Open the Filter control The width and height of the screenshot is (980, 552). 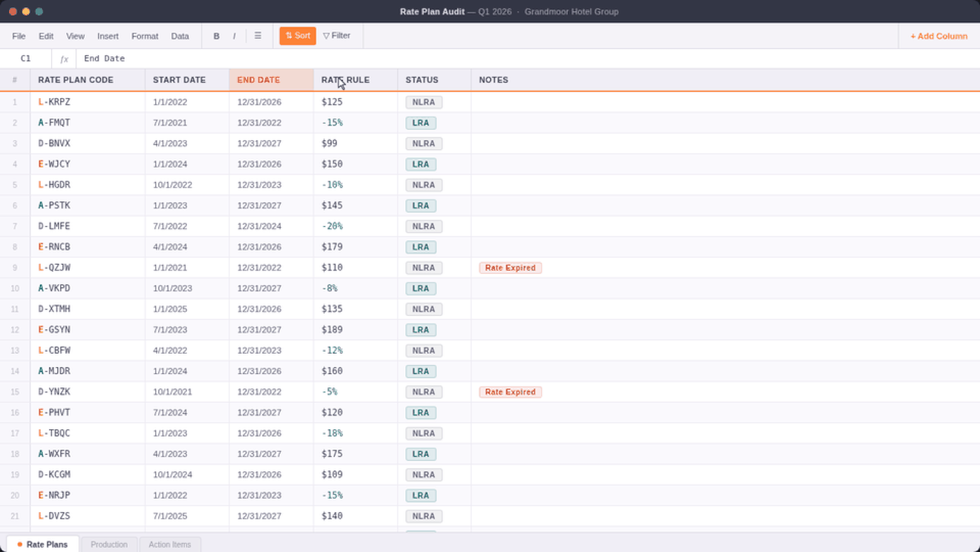click(x=337, y=36)
